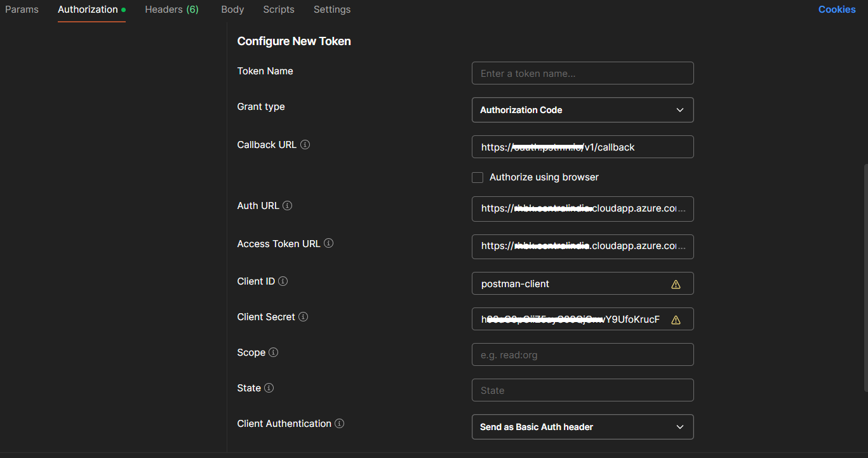Open the Access Token URL info icon
868x458 pixels.
[x=328, y=243]
